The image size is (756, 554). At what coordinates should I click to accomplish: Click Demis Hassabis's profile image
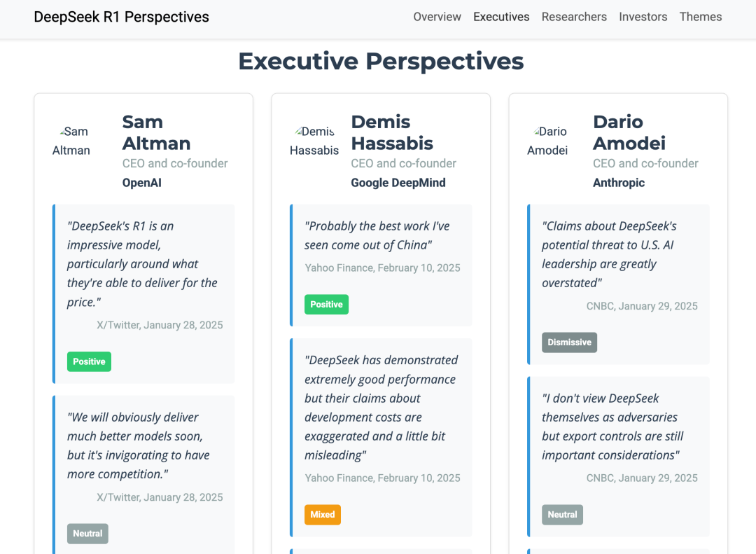point(314,141)
